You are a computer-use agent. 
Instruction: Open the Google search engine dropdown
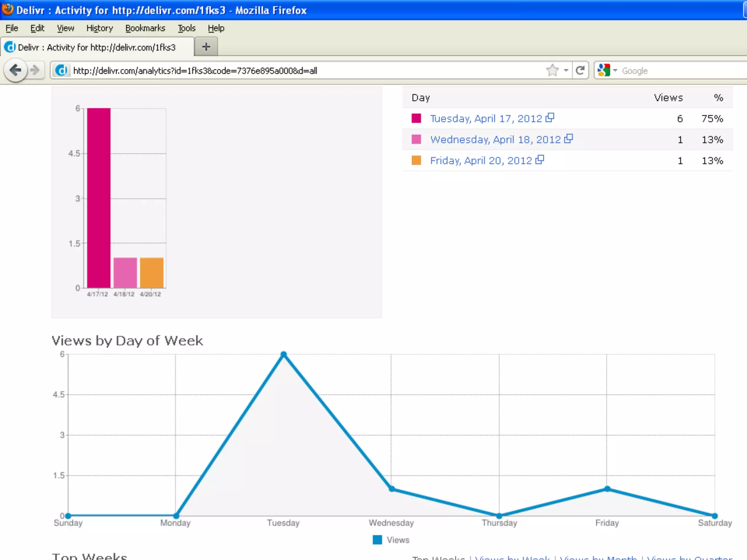(x=607, y=70)
